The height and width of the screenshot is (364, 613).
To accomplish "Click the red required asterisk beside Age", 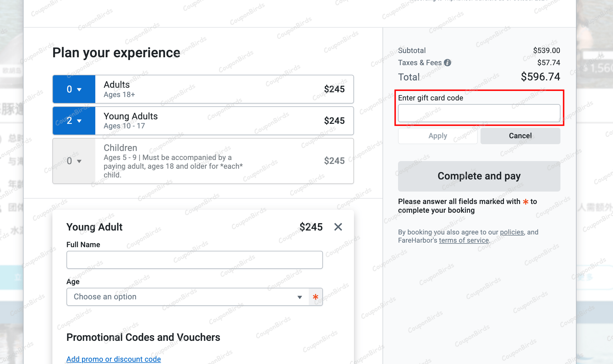I will coord(316,297).
